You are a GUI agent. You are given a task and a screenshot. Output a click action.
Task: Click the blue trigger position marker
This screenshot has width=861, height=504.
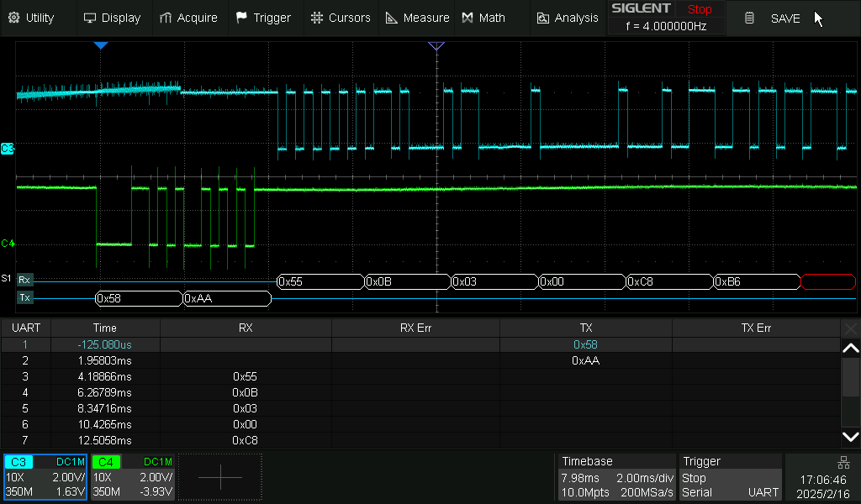point(101,45)
